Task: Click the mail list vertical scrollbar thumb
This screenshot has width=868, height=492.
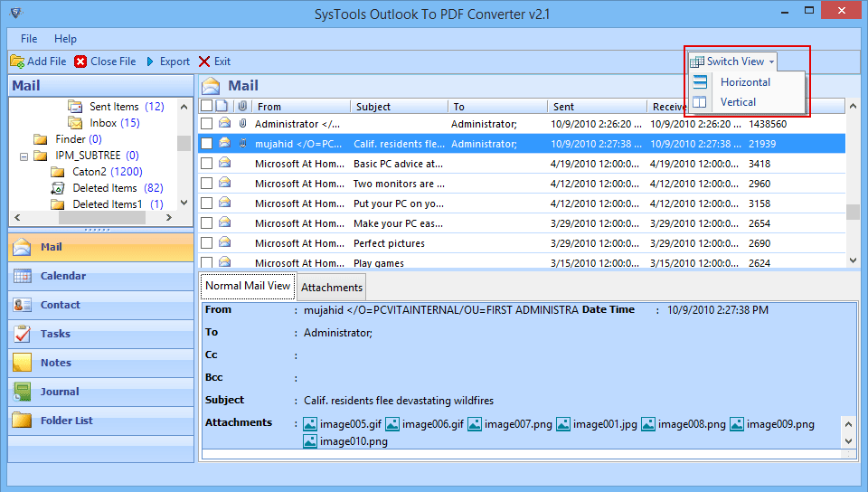Action: [x=853, y=212]
